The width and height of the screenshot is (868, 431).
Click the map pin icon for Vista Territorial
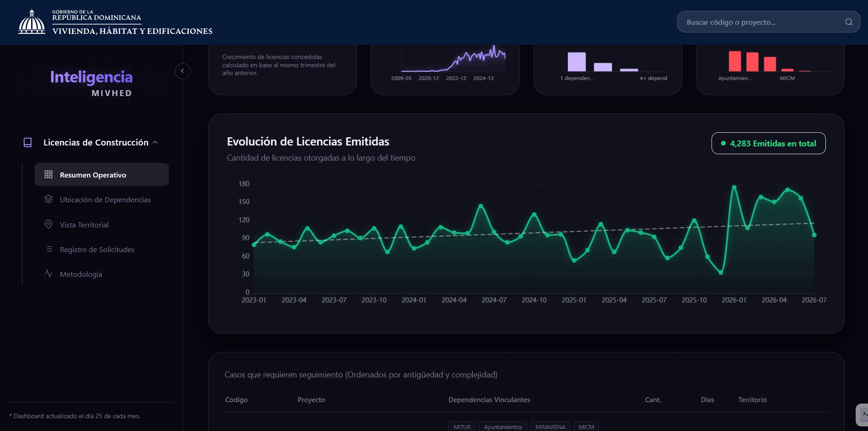pos(49,224)
